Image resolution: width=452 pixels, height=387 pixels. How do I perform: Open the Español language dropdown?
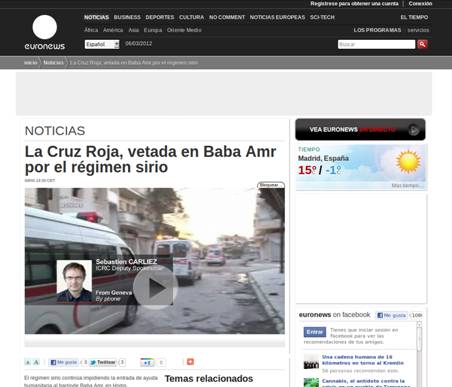pos(102,44)
